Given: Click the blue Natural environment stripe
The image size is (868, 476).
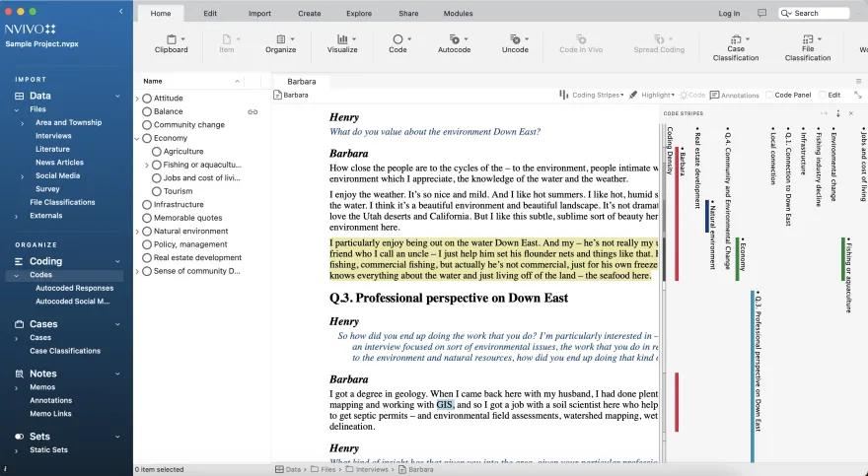Looking at the screenshot, I should 707,216.
